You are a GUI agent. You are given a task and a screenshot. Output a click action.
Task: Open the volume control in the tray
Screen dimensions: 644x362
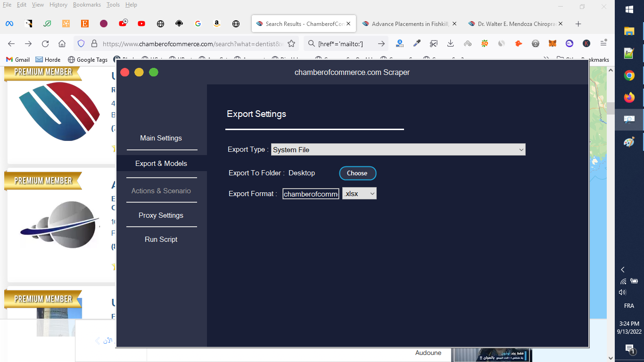pyautogui.click(x=623, y=292)
